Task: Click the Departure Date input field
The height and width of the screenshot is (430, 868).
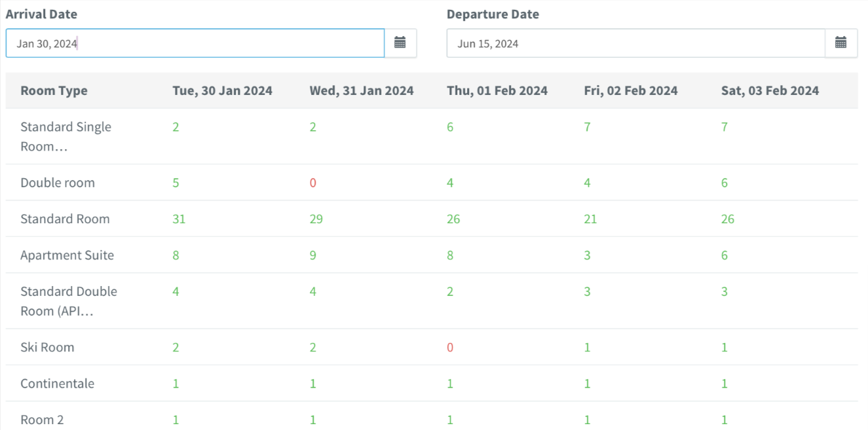Action: pyautogui.click(x=635, y=43)
